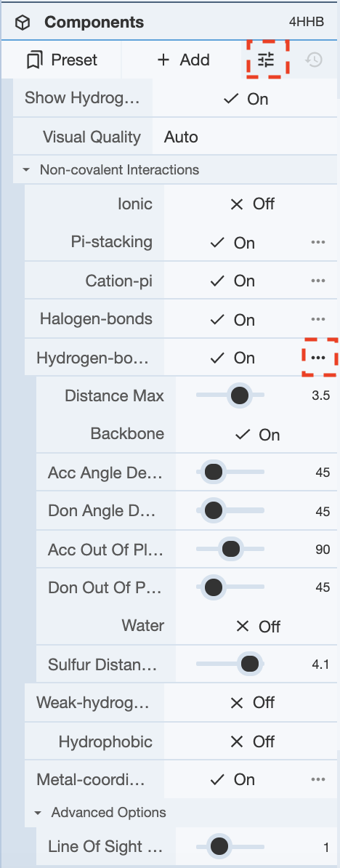Click the history clock icon
This screenshot has width=340, height=868.
coord(313,59)
